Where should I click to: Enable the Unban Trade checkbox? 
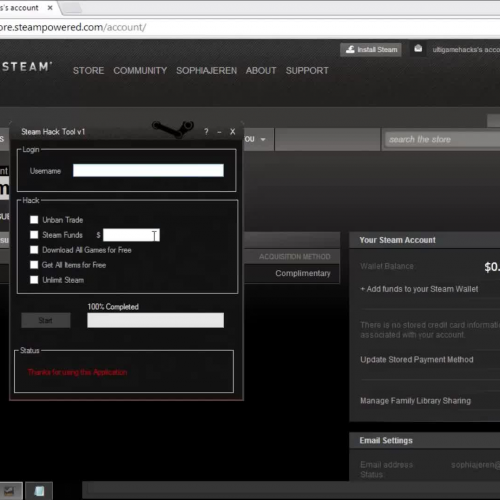point(34,220)
